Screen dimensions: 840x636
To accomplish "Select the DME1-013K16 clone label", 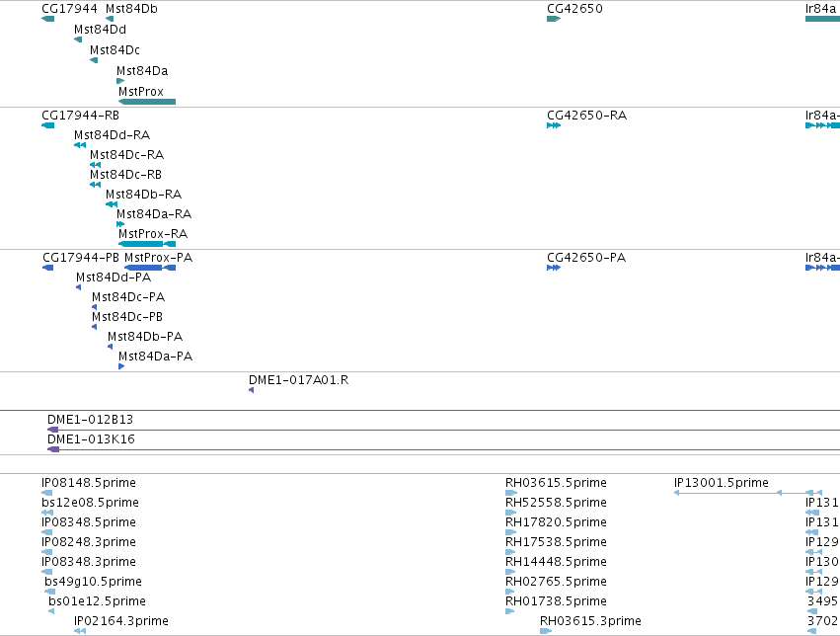I will [91, 439].
